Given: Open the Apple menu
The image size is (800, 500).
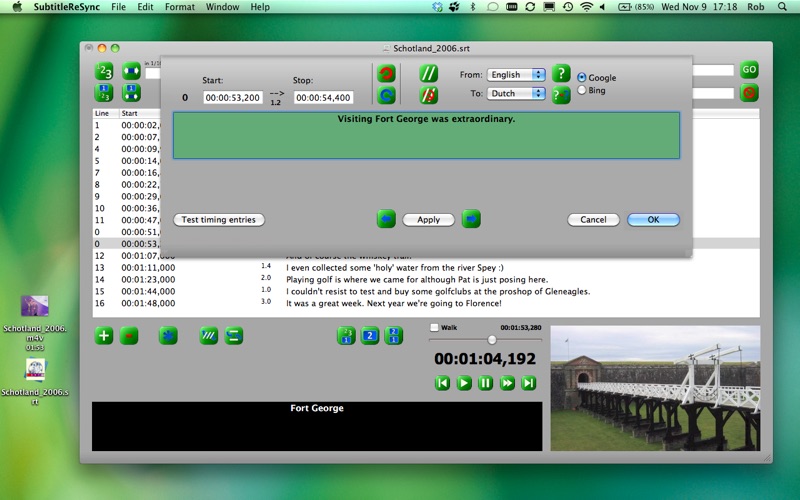Looking at the screenshot, I should pyautogui.click(x=17, y=7).
